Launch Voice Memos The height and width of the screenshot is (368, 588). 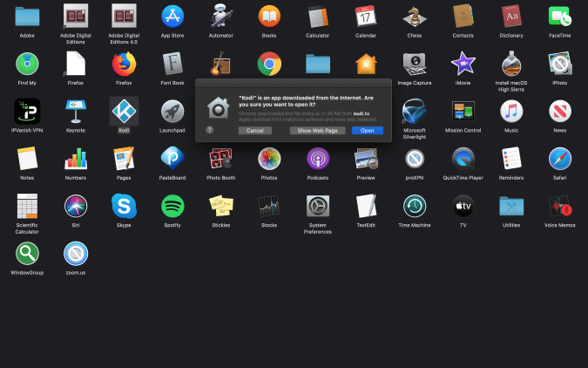(x=559, y=206)
